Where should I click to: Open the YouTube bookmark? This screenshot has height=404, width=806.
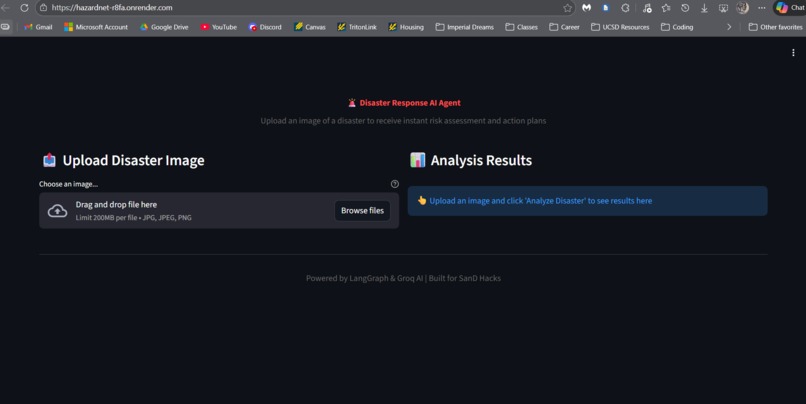tap(219, 27)
